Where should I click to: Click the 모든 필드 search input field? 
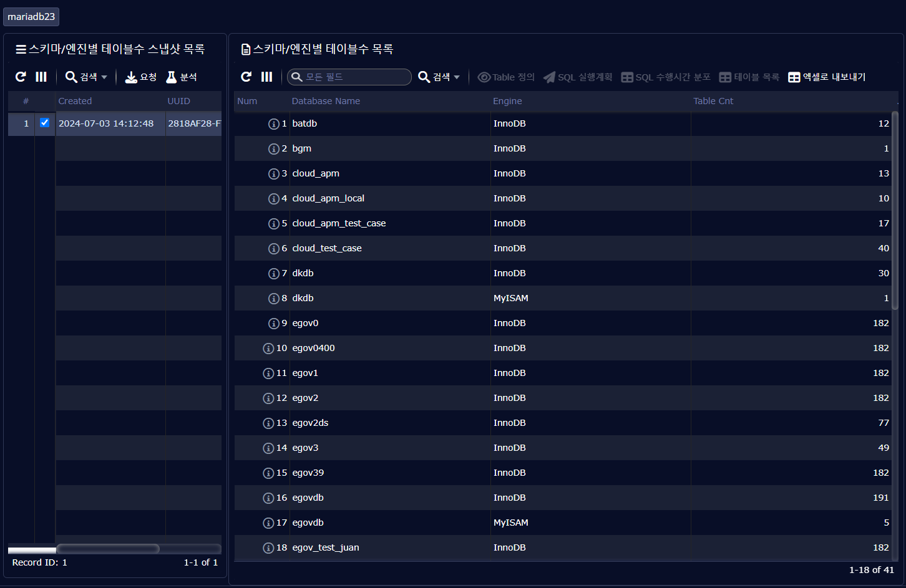pos(354,77)
